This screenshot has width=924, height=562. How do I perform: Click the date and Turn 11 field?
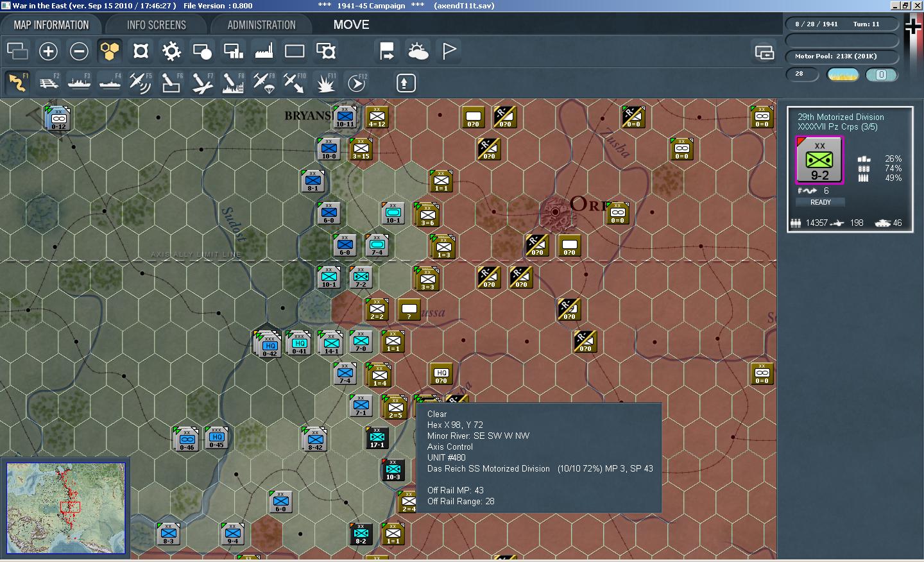(842, 24)
